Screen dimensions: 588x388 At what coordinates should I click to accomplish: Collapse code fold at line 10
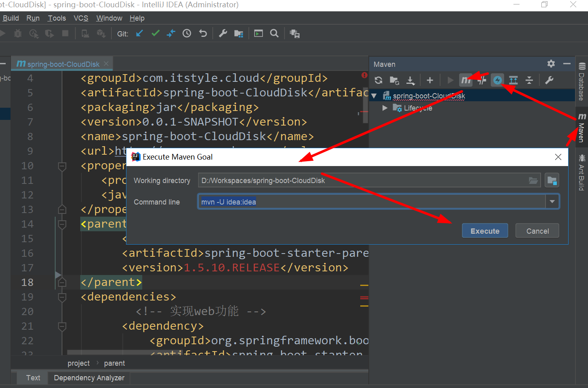[62, 166]
